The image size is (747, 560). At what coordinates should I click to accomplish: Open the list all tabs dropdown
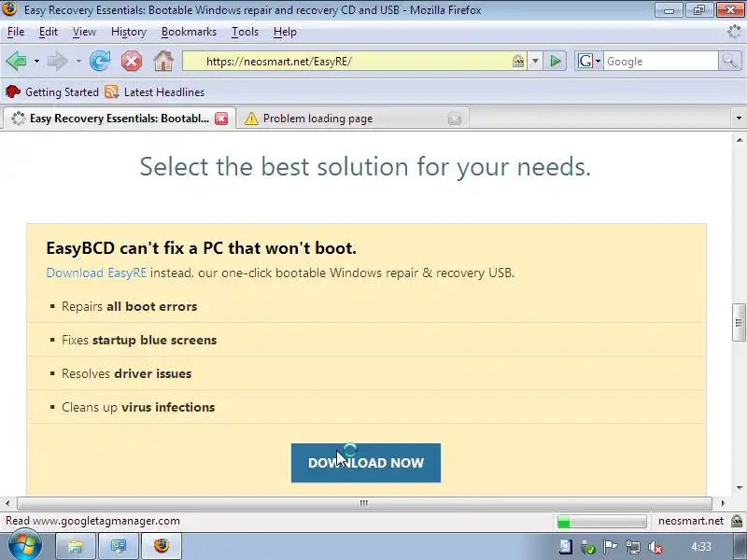tap(739, 119)
